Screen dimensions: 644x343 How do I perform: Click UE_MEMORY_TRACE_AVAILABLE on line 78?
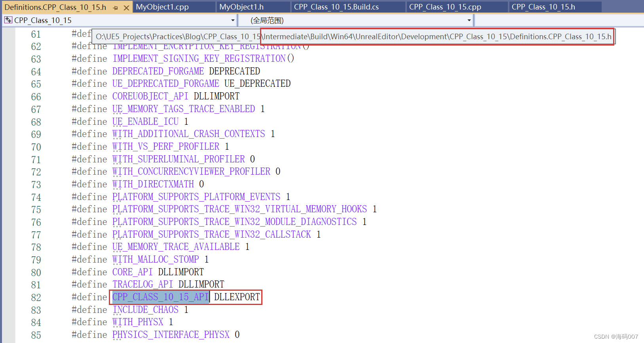[176, 246]
